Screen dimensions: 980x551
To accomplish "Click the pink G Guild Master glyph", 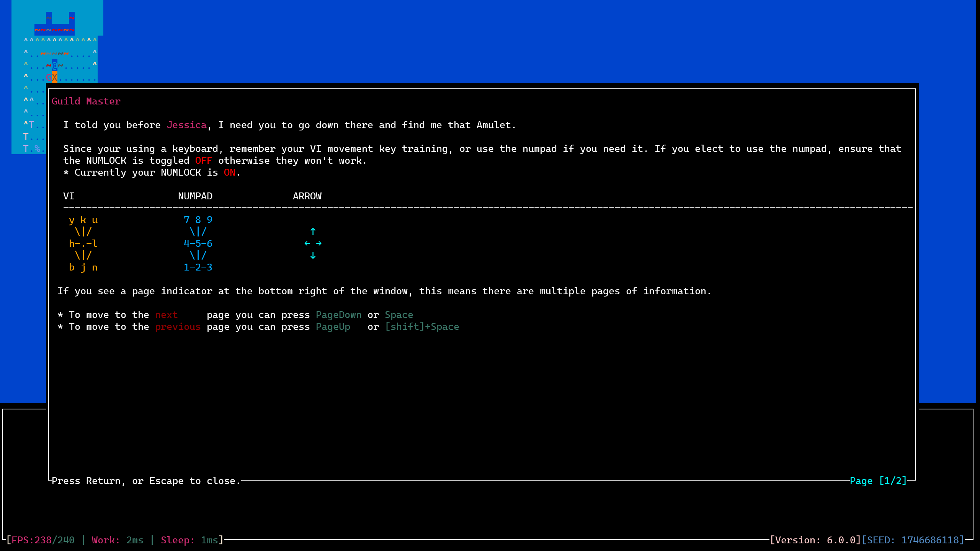I will (49, 77).
